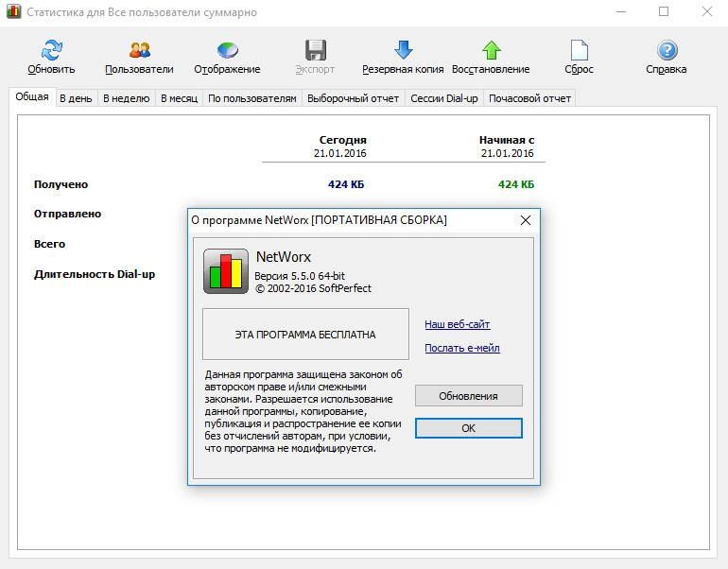The width and height of the screenshot is (728, 569).
Task: Click the Обновления button
Action: click(x=468, y=396)
